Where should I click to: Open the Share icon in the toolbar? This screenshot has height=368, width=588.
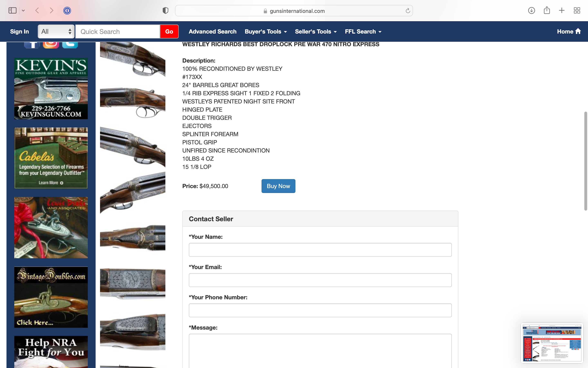547,10
